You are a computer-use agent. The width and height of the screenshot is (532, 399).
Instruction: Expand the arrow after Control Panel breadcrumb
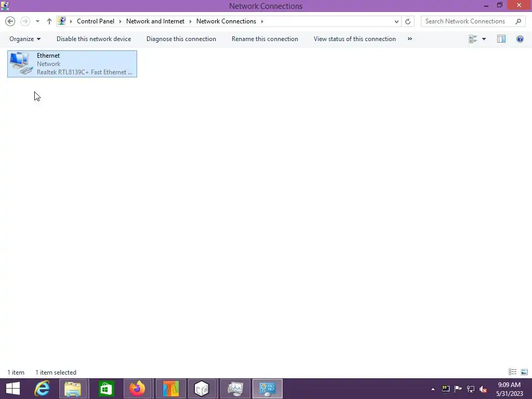point(121,21)
